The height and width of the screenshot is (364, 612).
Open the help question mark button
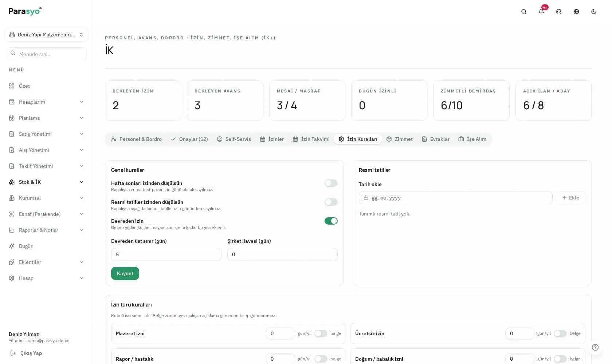click(595, 347)
